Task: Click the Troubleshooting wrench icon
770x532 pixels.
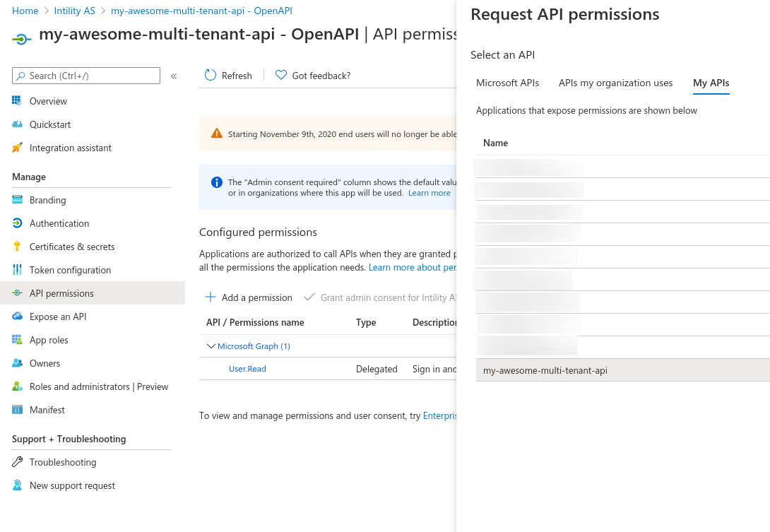Action: 17,462
